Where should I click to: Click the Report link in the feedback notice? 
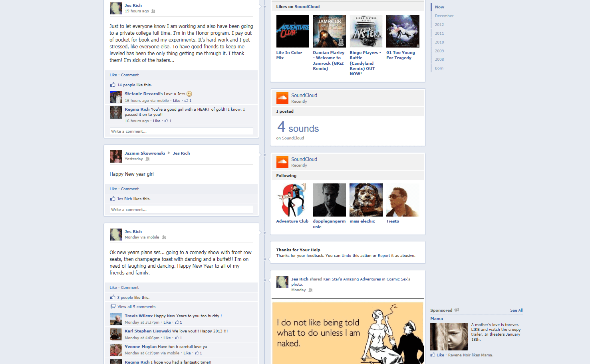click(383, 256)
